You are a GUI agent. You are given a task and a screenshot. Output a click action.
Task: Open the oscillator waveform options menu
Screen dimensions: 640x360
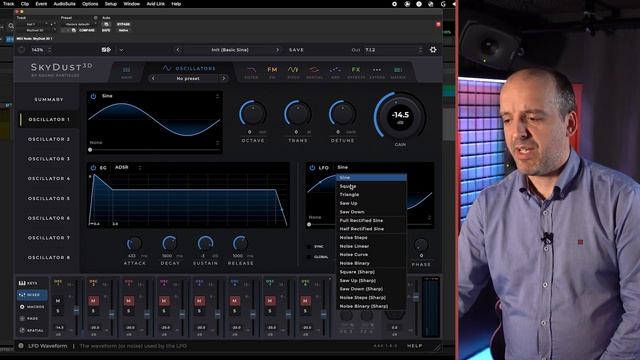coord(217,96)
